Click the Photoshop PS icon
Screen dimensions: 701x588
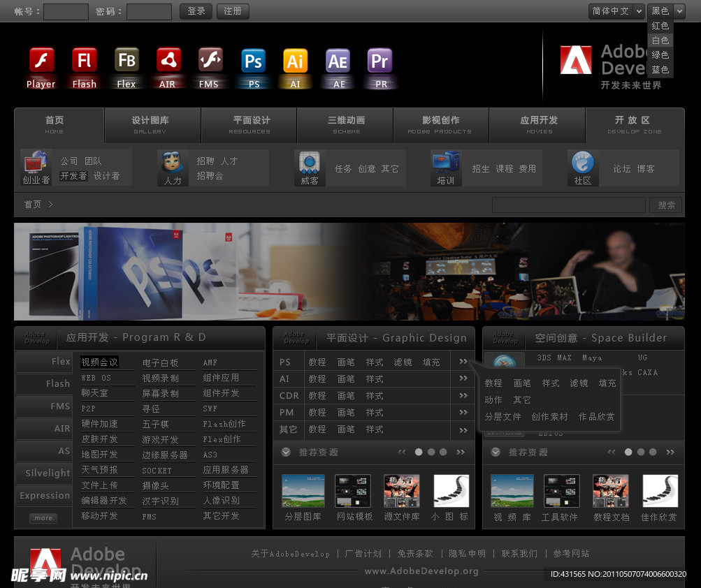coord(253,61)
